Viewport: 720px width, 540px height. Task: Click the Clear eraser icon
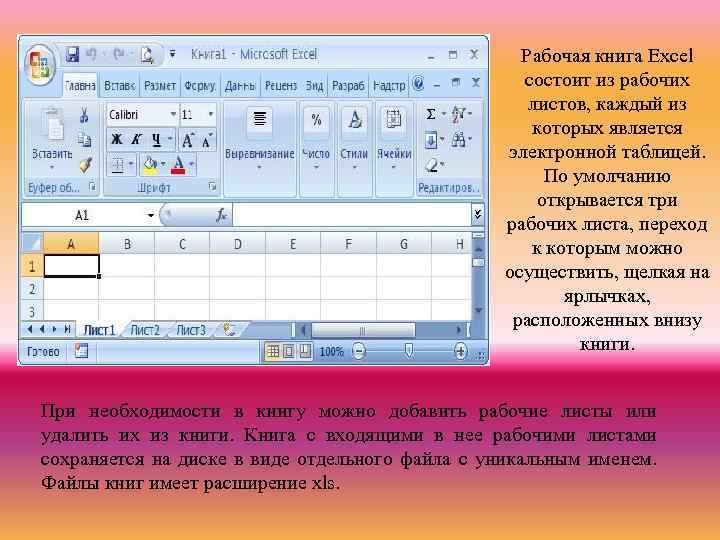point(432,164)
